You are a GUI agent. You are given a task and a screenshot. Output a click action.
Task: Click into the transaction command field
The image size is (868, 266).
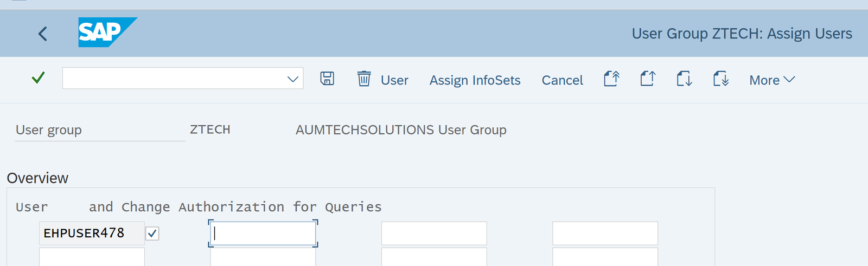tap(174, 79)
